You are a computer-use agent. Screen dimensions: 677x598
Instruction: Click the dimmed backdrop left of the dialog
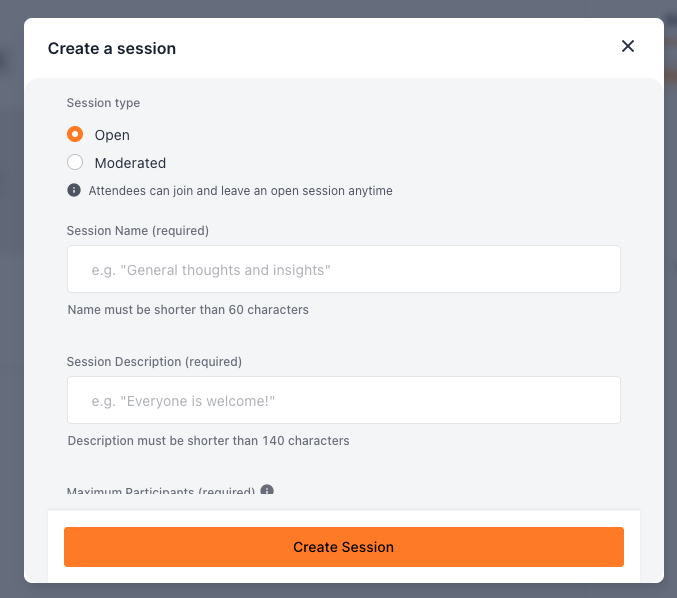[x=12, y=302]
